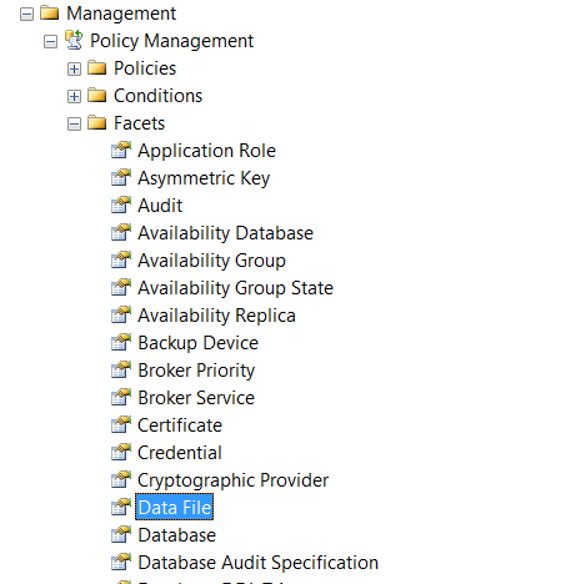The image size is (576, 584).
Task: Click the Facets folder icon
Action: click(97, 122)
